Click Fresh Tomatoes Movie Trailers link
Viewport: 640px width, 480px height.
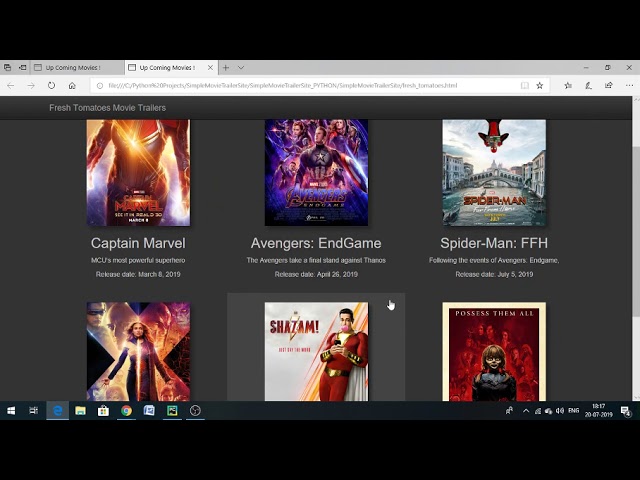(x=107, y=108)
